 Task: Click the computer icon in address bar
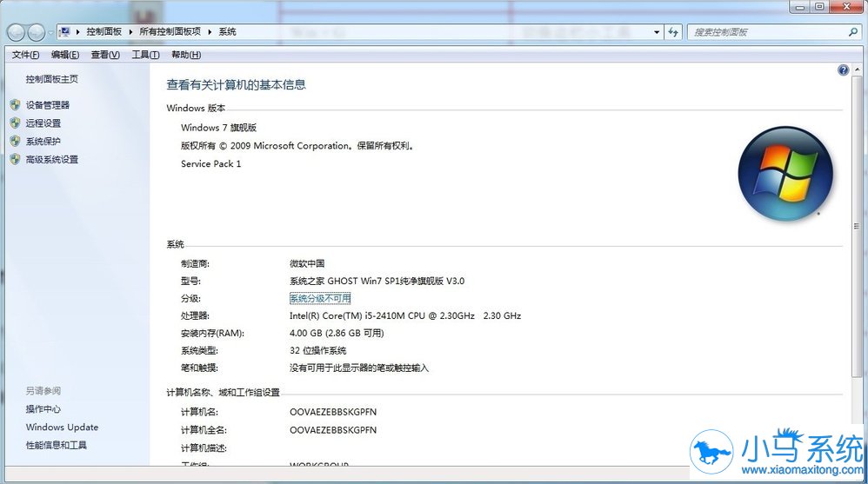point(64,32)
